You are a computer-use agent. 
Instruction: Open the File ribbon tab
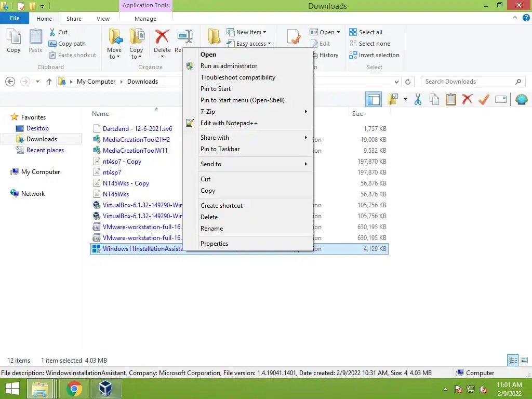[15, 18]
